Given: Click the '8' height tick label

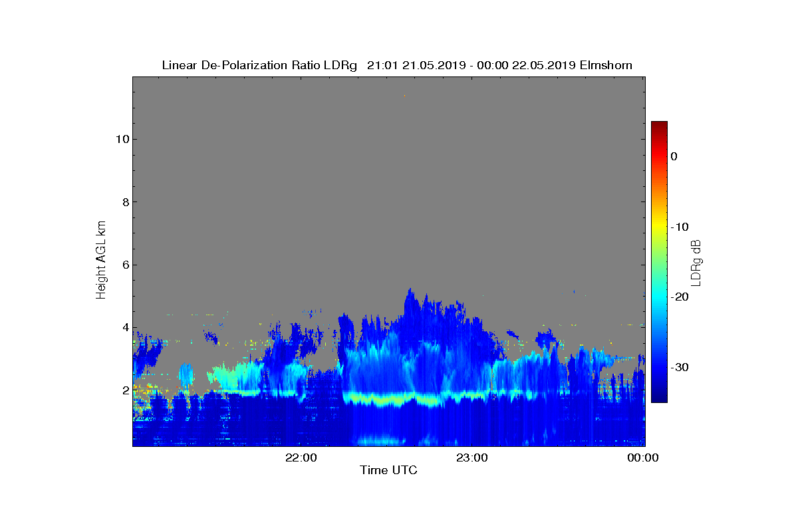Looking at the screenshot, I should pos(124,202).
